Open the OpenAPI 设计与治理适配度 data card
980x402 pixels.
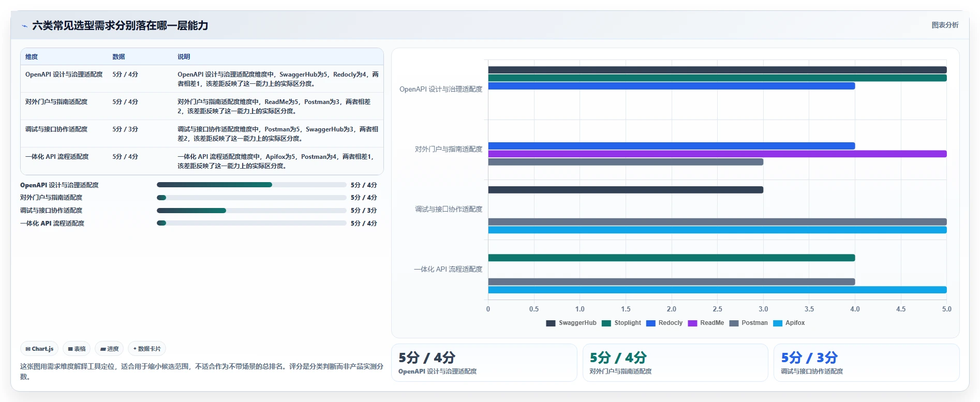pos(484,363)
